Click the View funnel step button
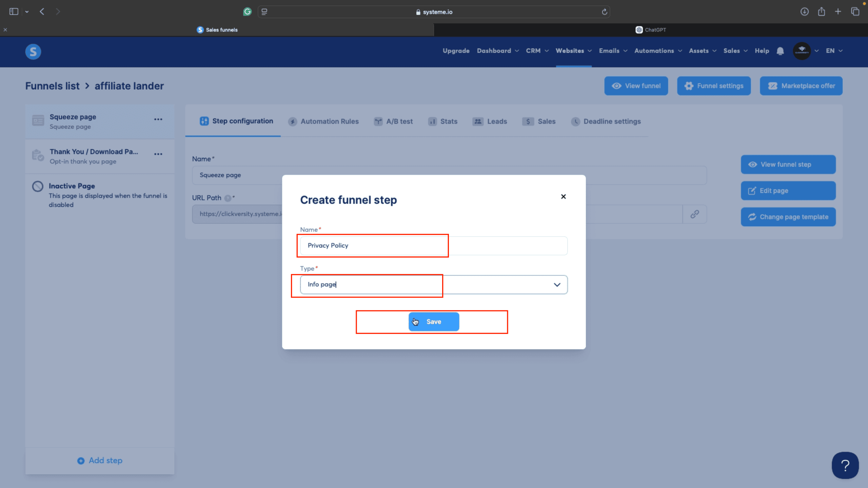868x488 pixels. coord(788,164)
